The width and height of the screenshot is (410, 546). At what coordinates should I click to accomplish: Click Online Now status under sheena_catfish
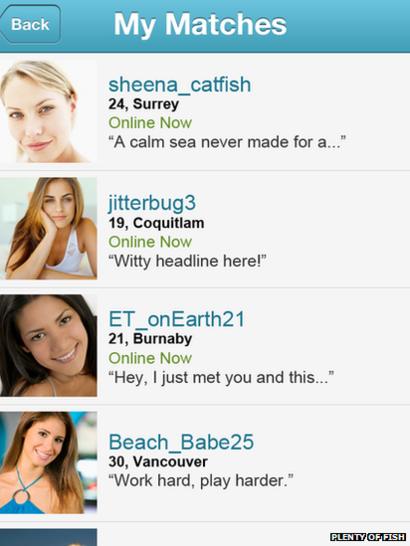pyautogui.click(x=150, y=123)
